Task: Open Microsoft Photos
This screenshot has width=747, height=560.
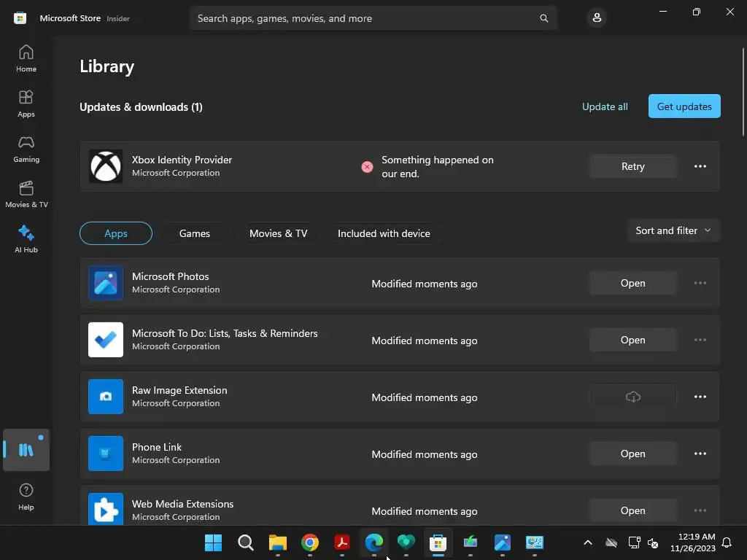Action: click(x=632, y=283)
